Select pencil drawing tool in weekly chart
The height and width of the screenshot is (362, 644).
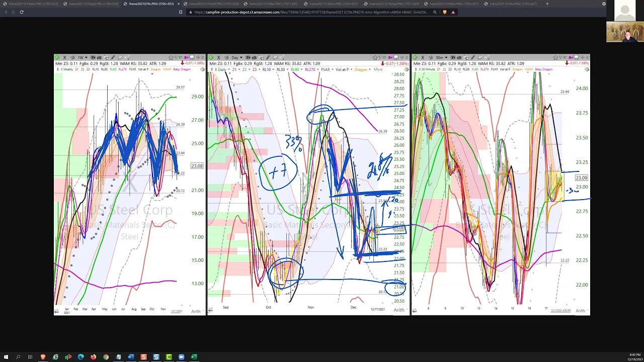click(113, 57)
